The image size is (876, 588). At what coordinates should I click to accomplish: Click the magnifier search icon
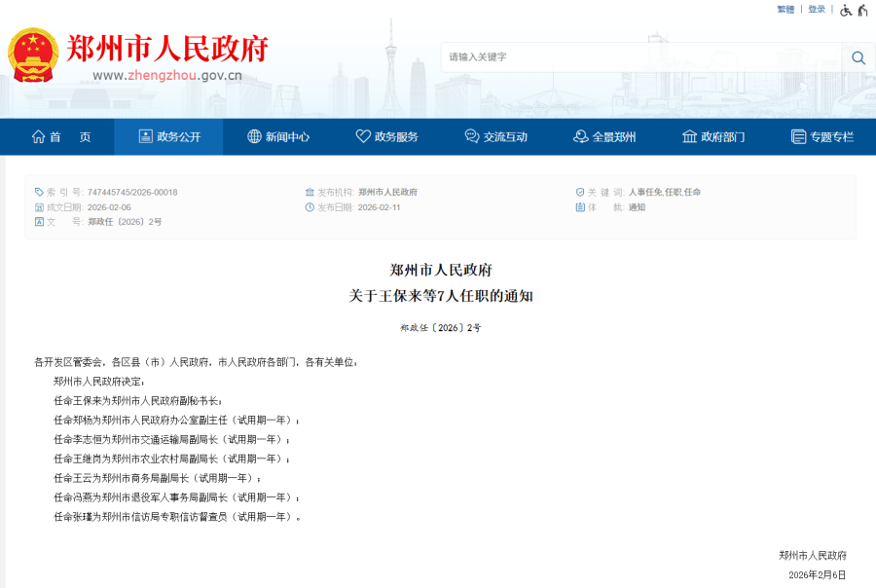coord(858,57)
